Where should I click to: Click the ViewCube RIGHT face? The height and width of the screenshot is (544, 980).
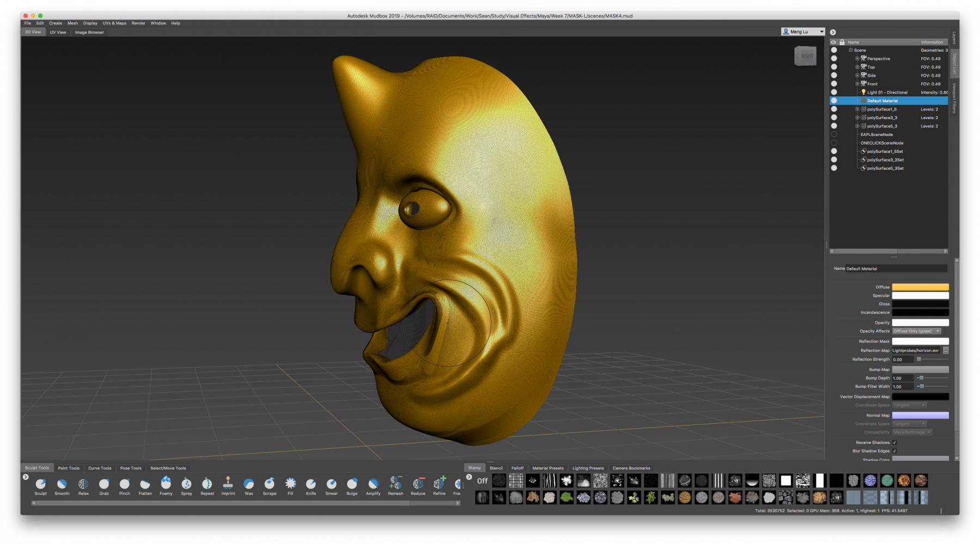click(806, 56)
